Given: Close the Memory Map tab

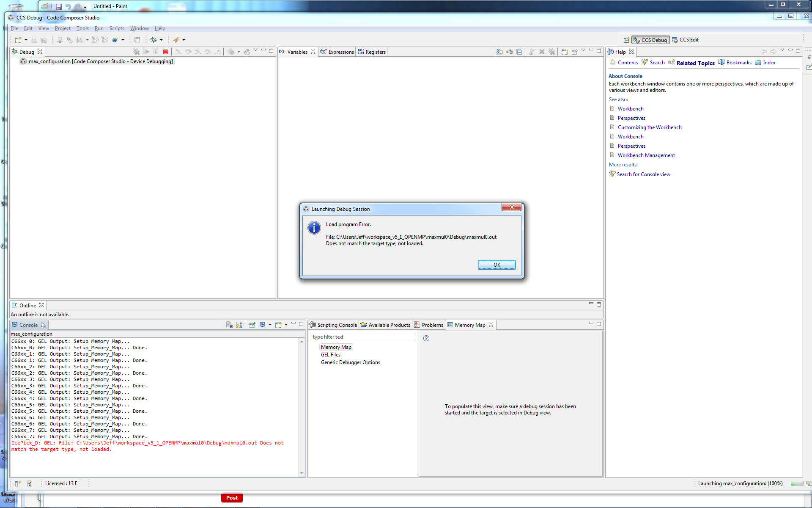Looking at the screenshot, I should click(x=491, y=325).
